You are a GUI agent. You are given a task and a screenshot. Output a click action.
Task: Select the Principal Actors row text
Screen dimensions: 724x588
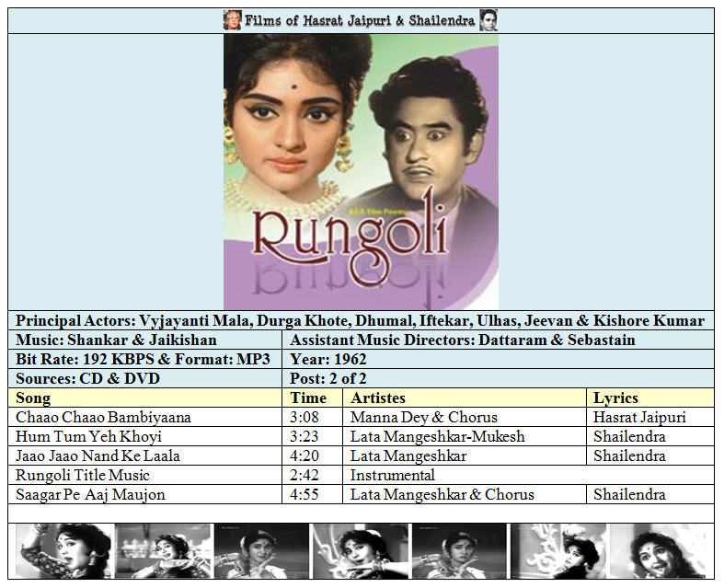(360, 320)
